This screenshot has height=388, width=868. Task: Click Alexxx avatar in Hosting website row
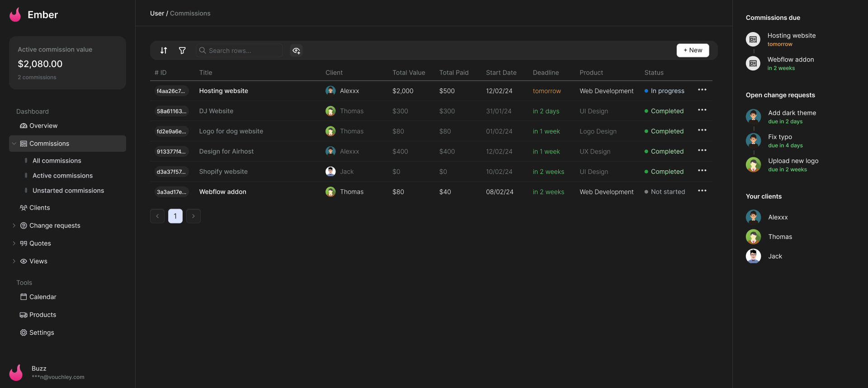(330, 91)
